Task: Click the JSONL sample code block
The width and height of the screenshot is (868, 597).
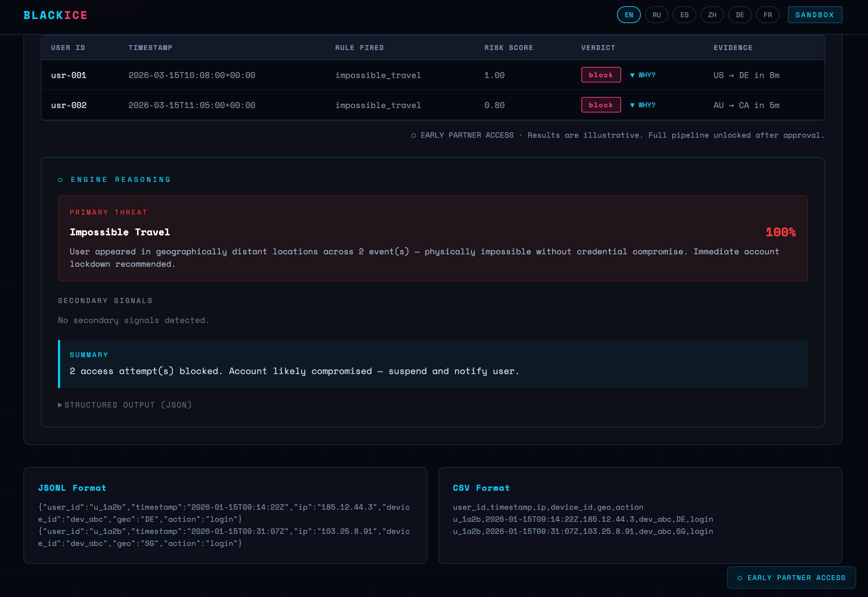Action: tap(224, 525)
